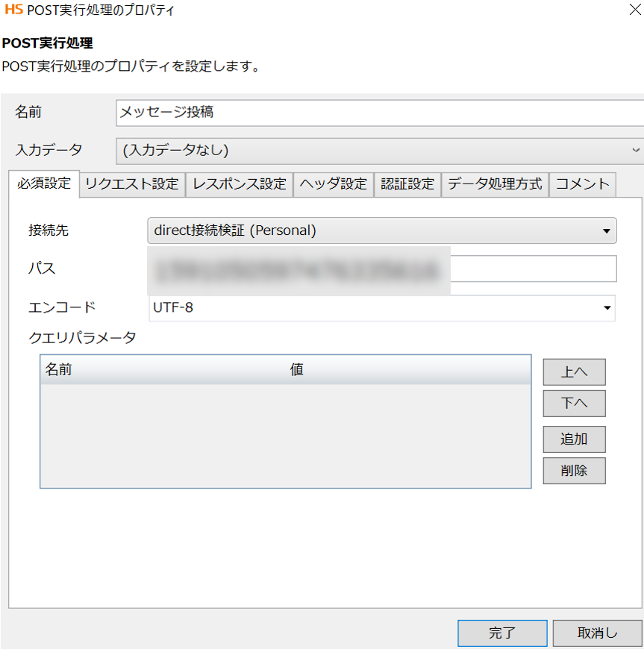Open the 認証設定 tab
This screenshot has width=644, height=649.
(x=407, y=184)
